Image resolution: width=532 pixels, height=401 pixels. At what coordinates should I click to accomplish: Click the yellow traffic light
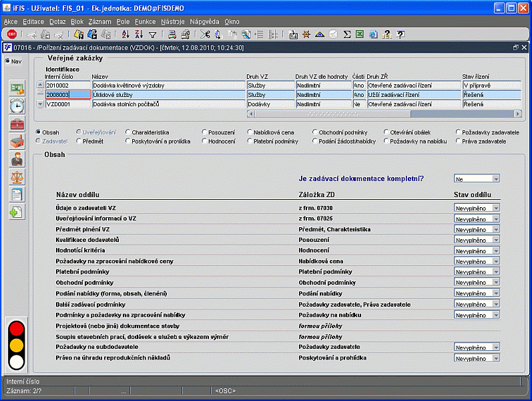tap(17, 346)
